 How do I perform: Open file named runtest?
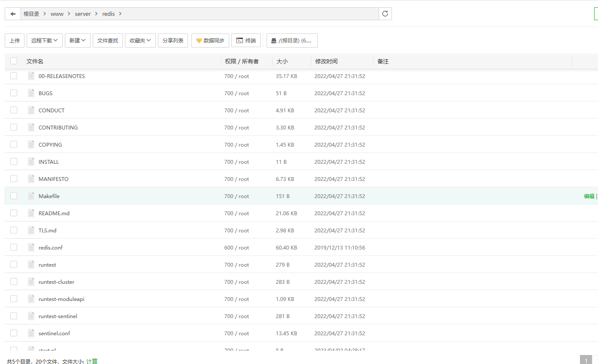click(47, 265)
